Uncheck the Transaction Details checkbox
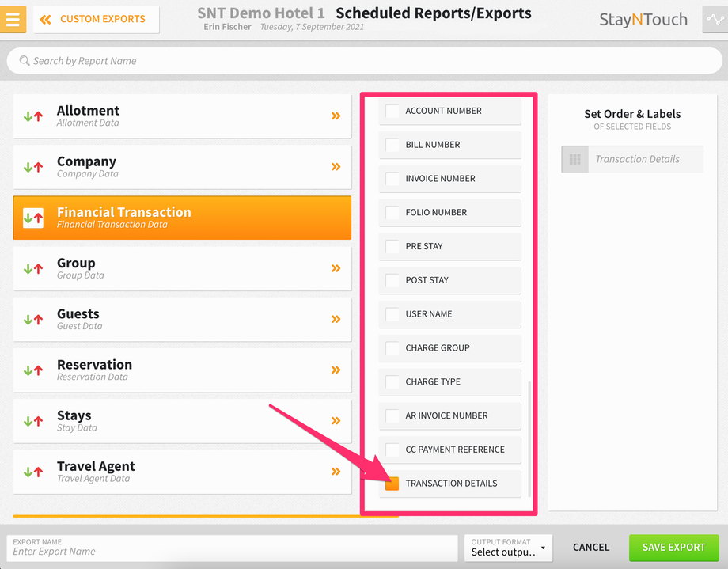 coord(392,484)
